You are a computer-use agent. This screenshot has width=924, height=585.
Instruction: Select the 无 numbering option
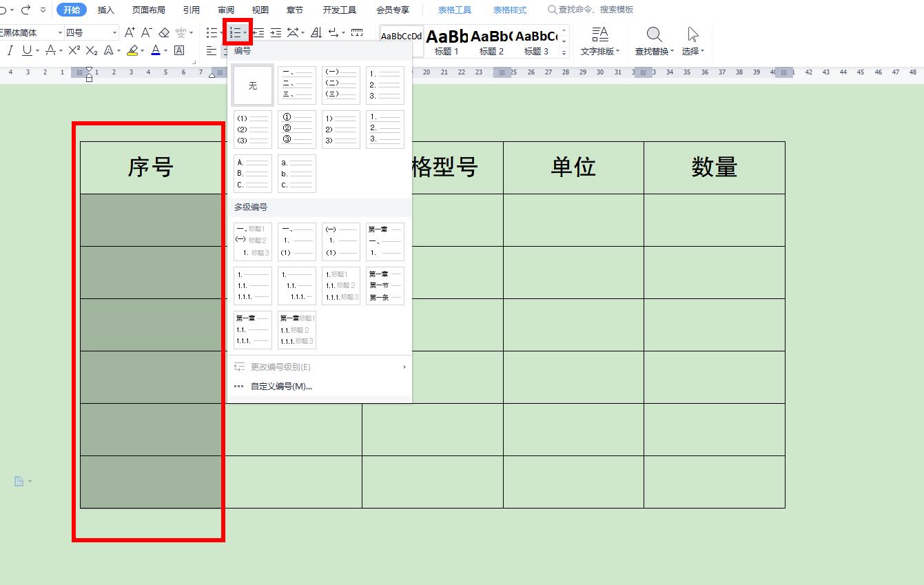pyautogui.click(x=253, y=85)
